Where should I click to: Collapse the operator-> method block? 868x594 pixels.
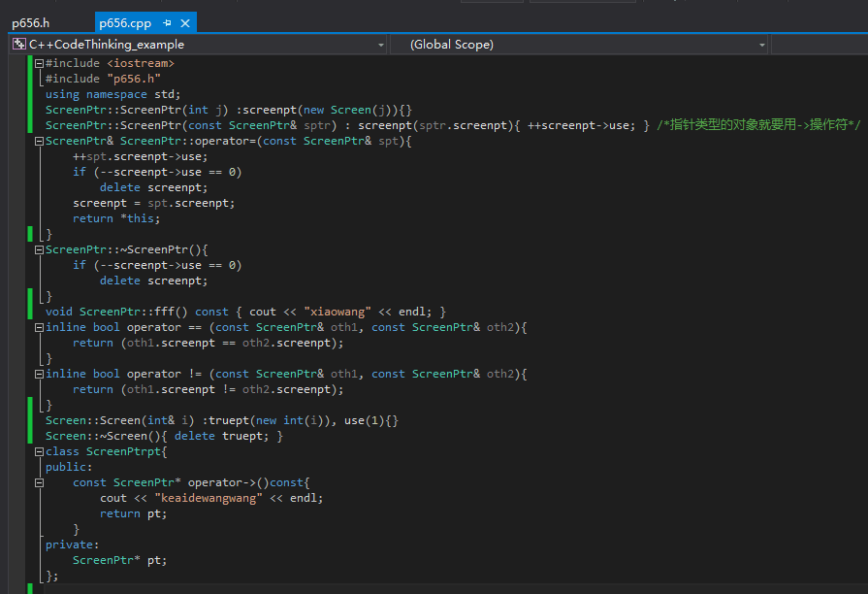click(39, 482)
